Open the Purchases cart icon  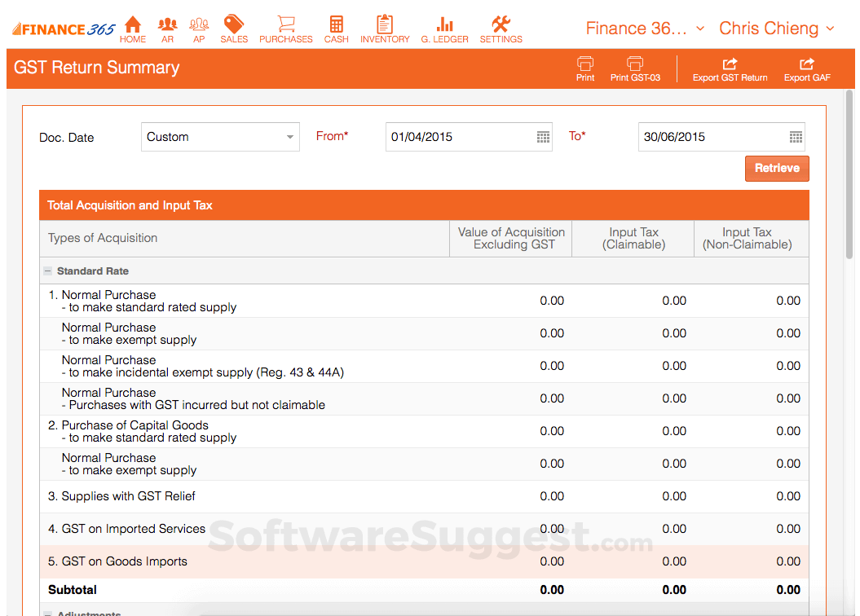(x=285, y=29)
